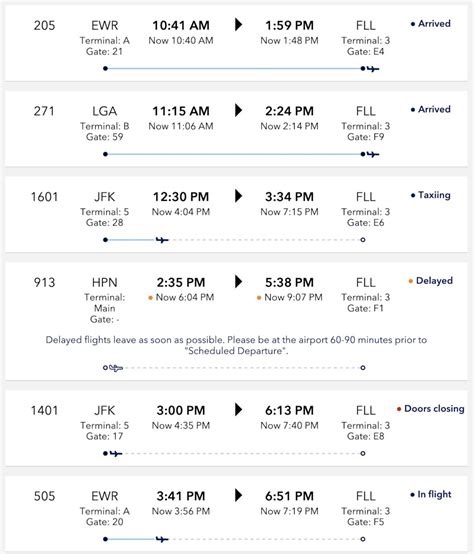474x554 pixels.
Task: Click the origin dot on flight 271 progress line
Action: click(x=105, y=154)
